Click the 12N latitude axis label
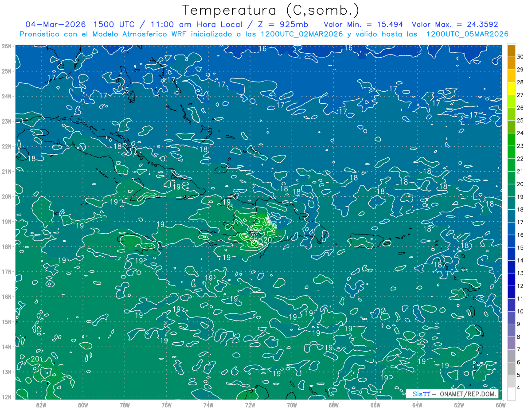Screen dimensions: 532x411 point(6,397)
